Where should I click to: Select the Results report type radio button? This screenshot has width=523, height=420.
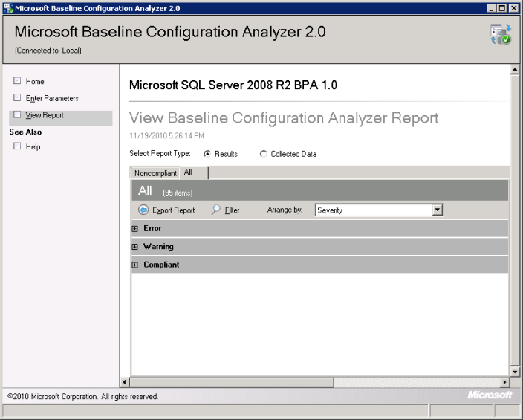pos(207,154)
